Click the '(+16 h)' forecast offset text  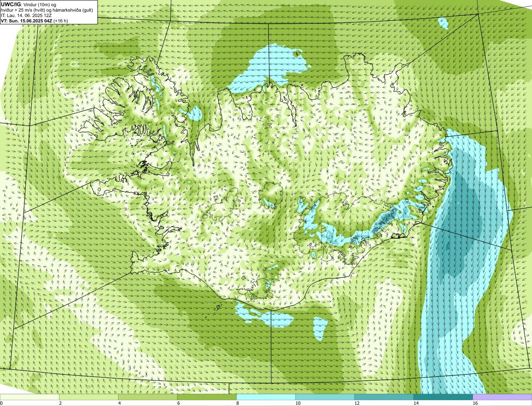[61, 21]
